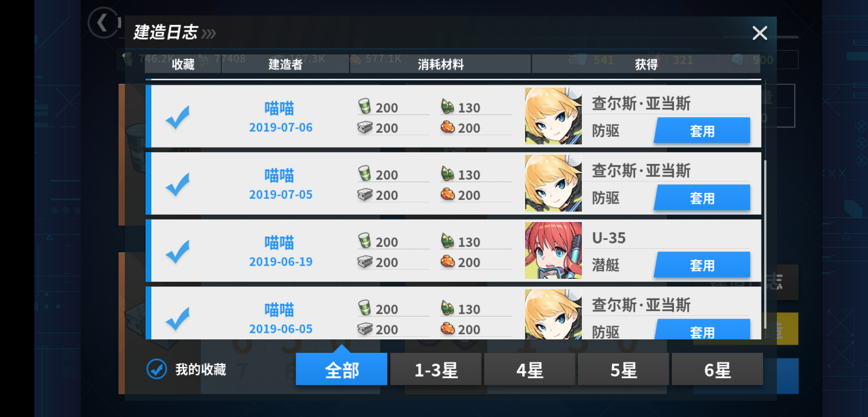Toggle favorite checkmark for 2019-07-06 entry
The height and width of the screenshot is (417, 868).
click(178, 117)
